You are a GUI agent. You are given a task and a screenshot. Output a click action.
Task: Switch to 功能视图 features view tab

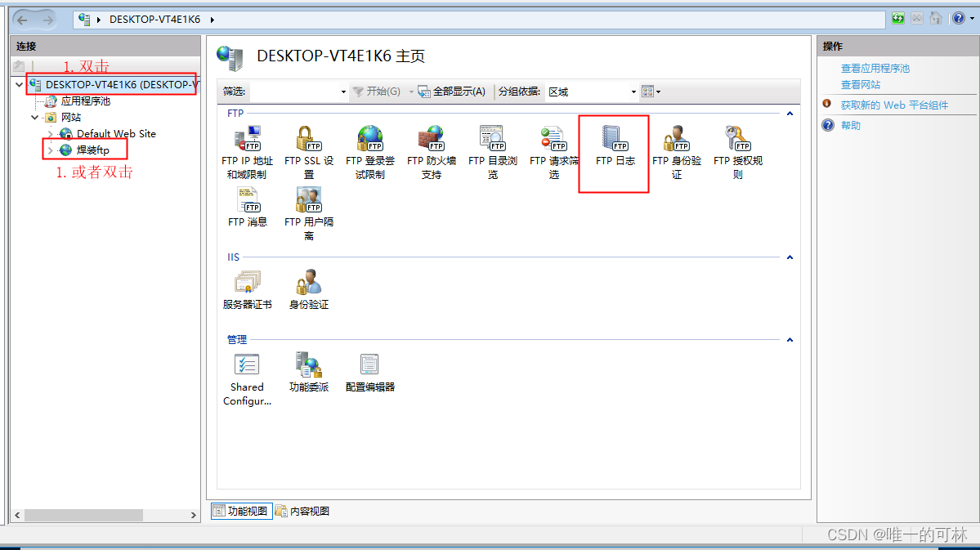click(241, 511)
